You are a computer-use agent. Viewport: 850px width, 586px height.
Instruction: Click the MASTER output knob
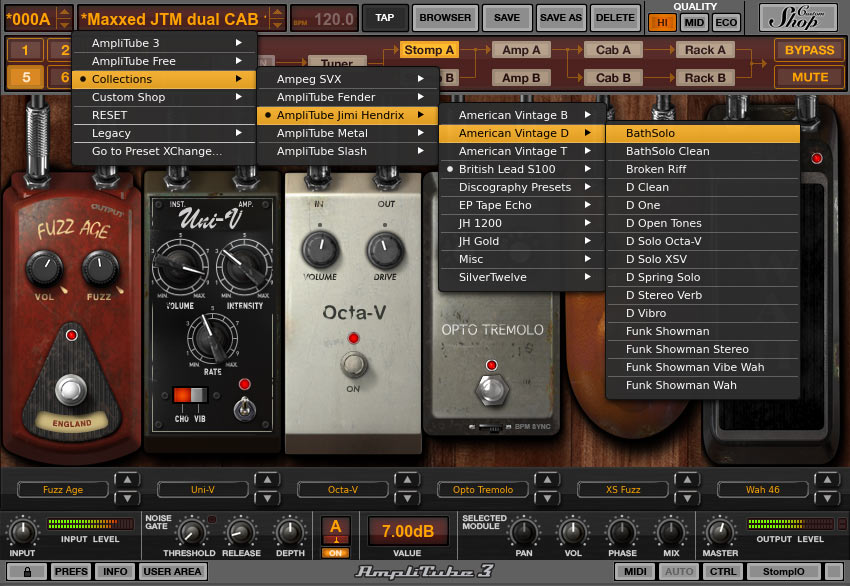click(720, 532)
